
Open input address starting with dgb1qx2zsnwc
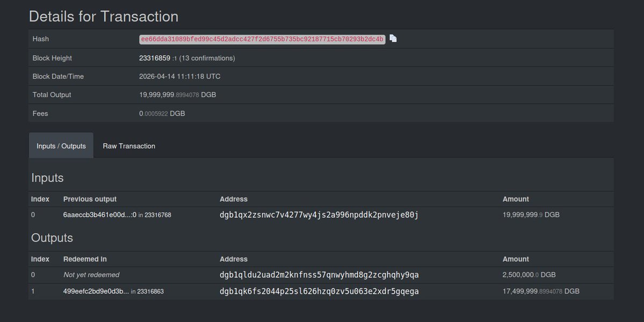[x=319, y=215]
